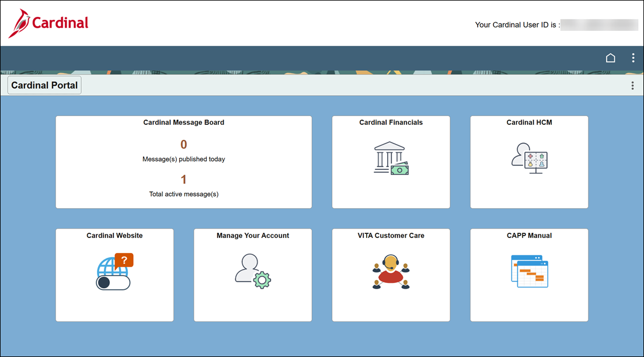This screenshot has height=357, width=644.
Task: Click 'Your Cardinal User ID is' text
Action: [517, 25]
